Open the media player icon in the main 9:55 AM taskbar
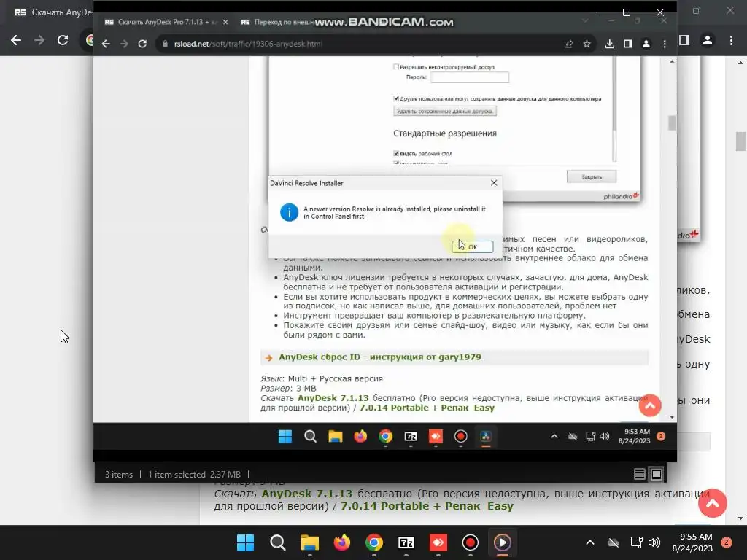The image size is (747, 560). 502,542
